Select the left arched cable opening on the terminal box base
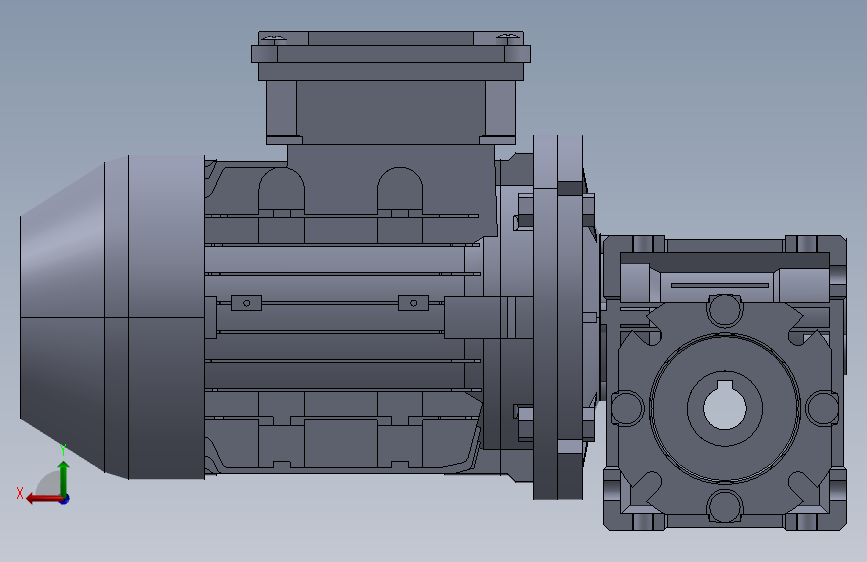Screen dimensions: 867x562 point(281,190)
